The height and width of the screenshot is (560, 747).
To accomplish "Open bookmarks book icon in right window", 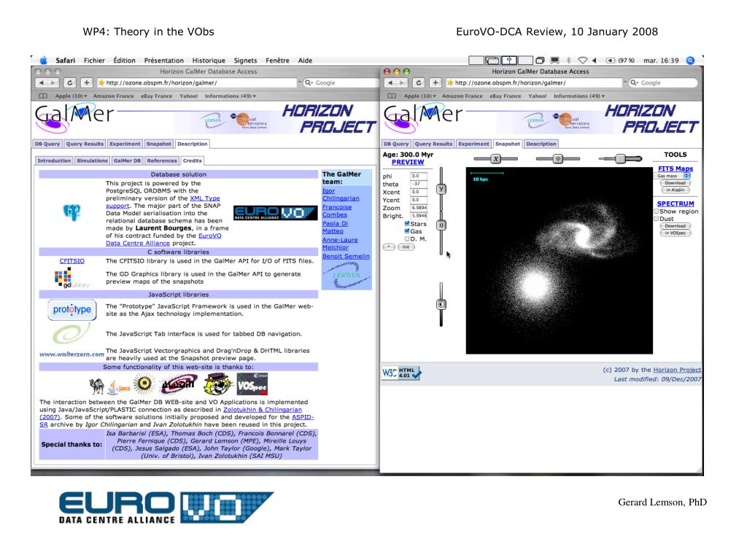I will pyautogui.click(x=392, y=96).
